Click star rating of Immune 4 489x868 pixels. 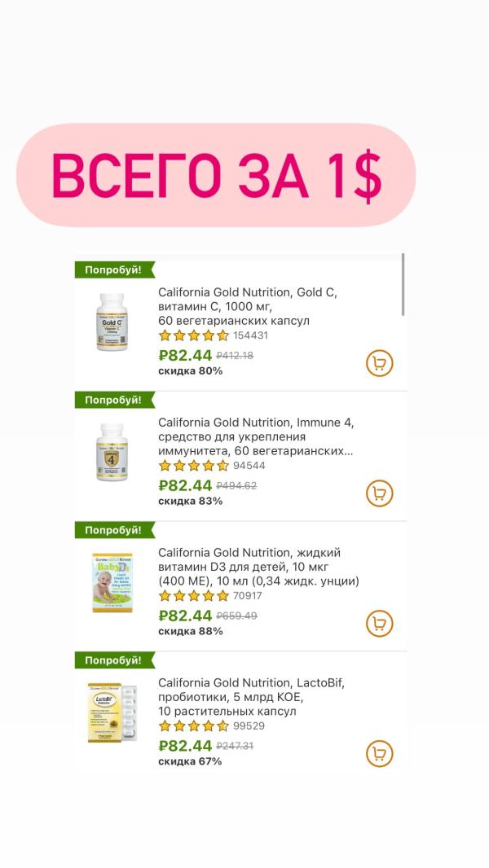point(194,466)
